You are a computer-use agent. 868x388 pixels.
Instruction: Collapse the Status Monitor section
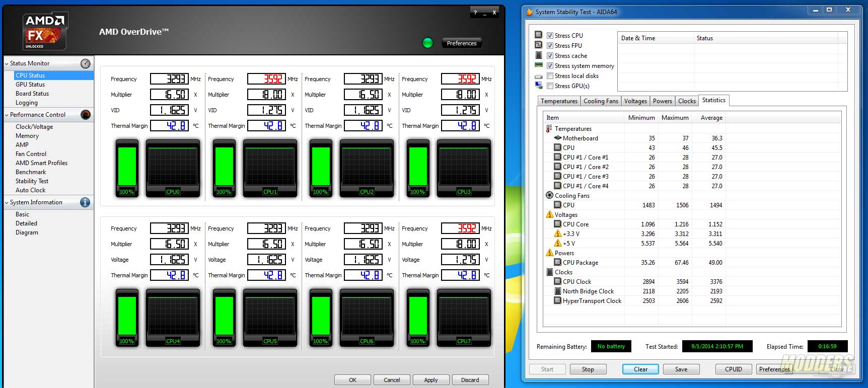(x=7, y=63)
